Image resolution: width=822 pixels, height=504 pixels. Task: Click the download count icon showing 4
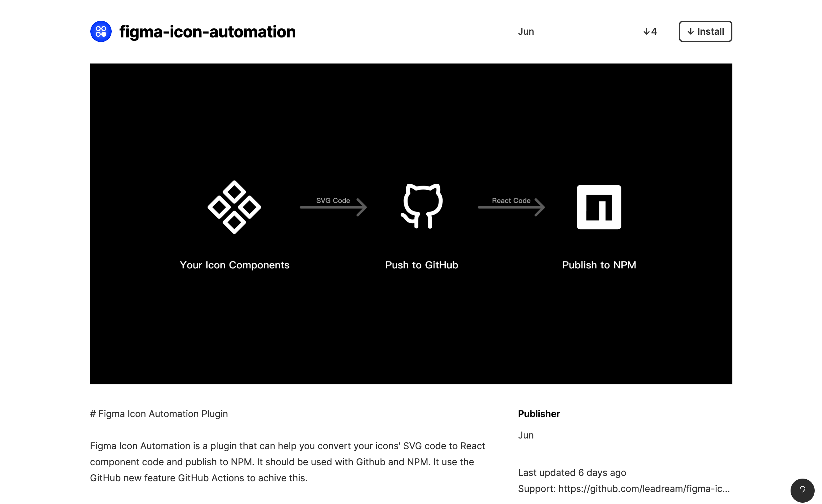[x=650, y=31]
